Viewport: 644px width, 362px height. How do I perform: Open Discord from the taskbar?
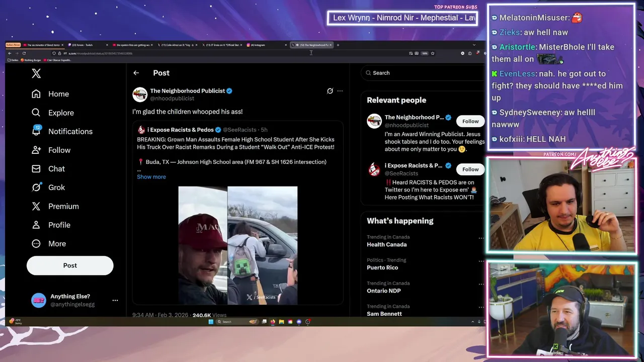click(299, 322)
